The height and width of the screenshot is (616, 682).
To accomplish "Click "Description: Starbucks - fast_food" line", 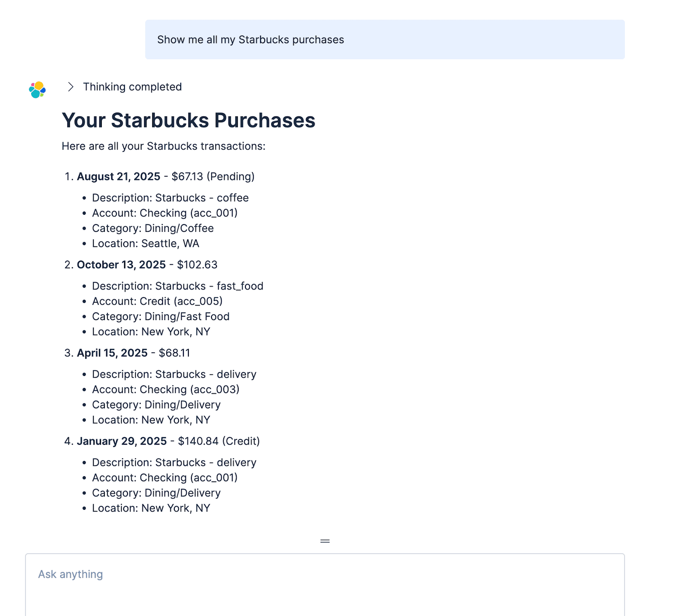I will 177,286.
